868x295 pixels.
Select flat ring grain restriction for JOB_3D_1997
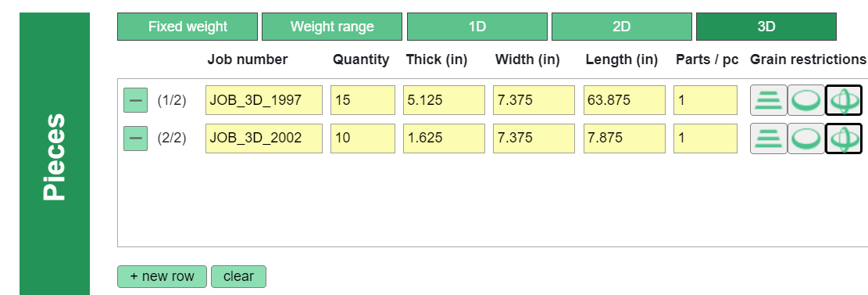[806, 100]
